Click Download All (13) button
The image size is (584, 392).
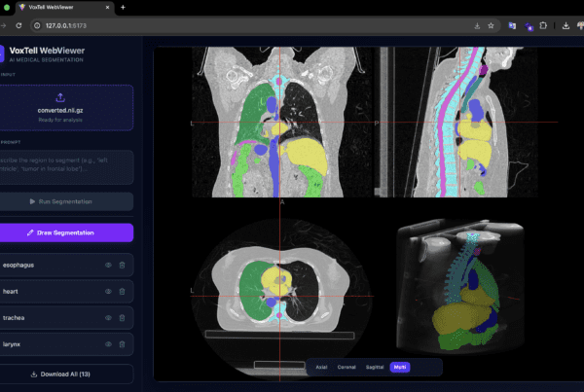pyautogui.click(x=66, y=374)
